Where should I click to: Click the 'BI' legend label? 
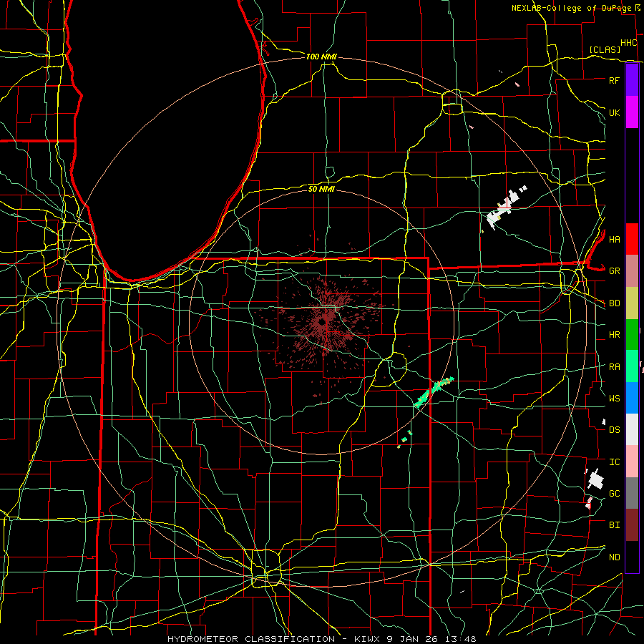pos(614,525)
